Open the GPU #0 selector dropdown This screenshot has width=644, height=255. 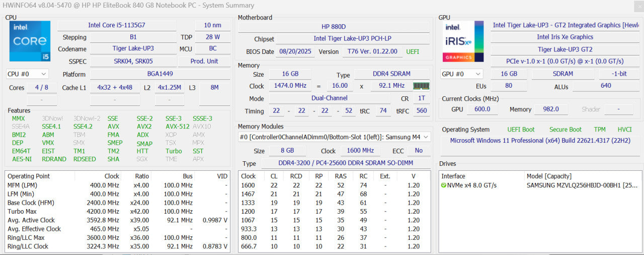point(461,74)
